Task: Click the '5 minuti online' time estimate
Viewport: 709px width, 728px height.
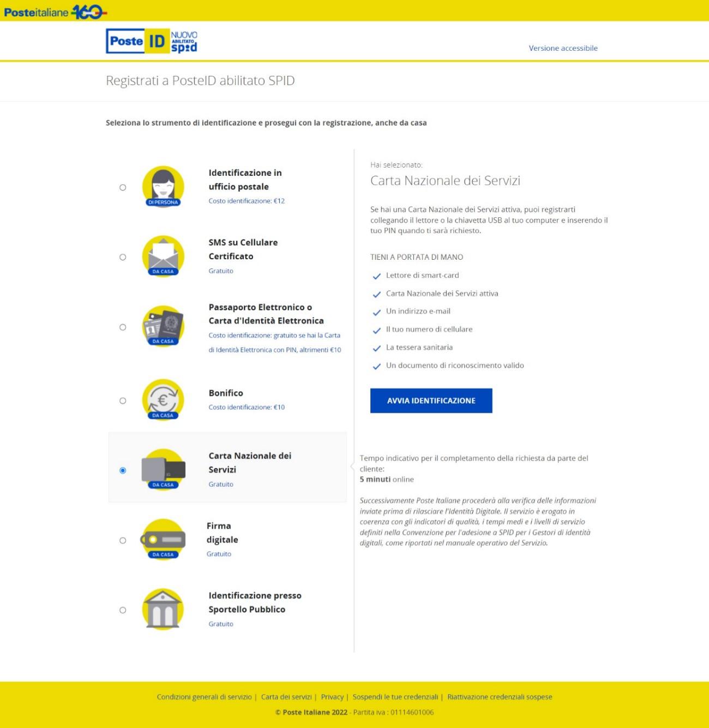Action: [387, 479]
